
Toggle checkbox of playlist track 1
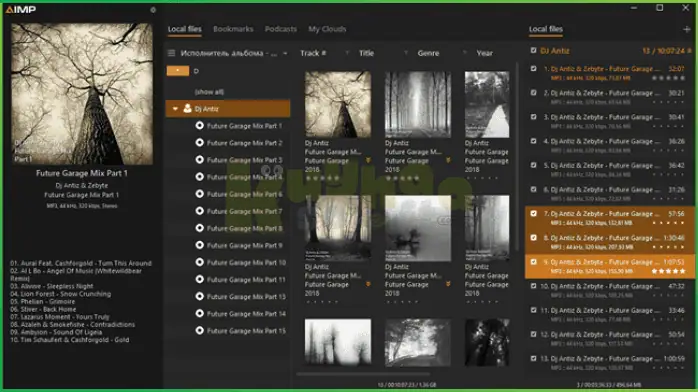(x=533, y=69)
